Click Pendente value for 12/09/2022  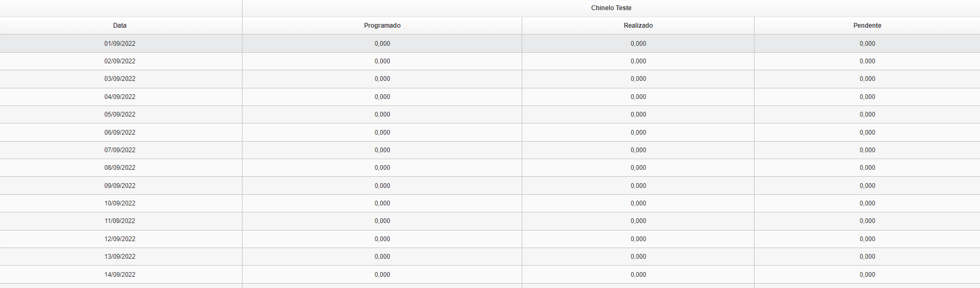[x=867, y=239]
